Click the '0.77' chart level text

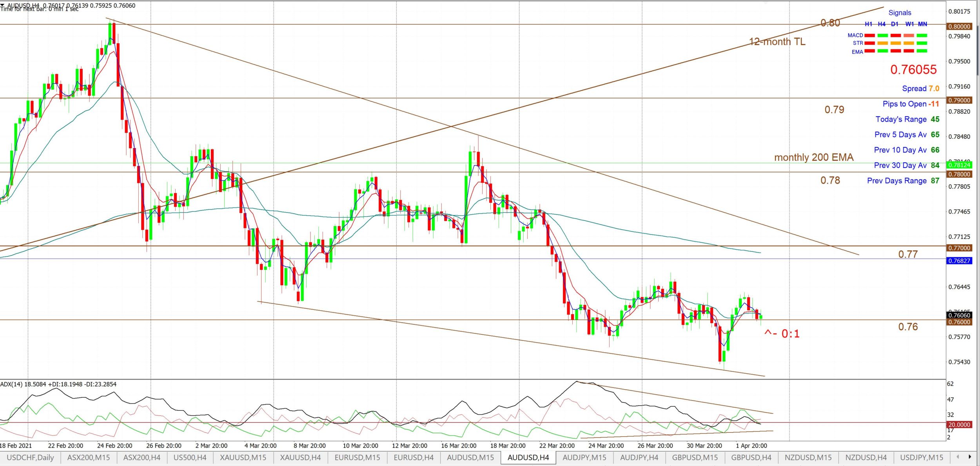click(908, 254)
